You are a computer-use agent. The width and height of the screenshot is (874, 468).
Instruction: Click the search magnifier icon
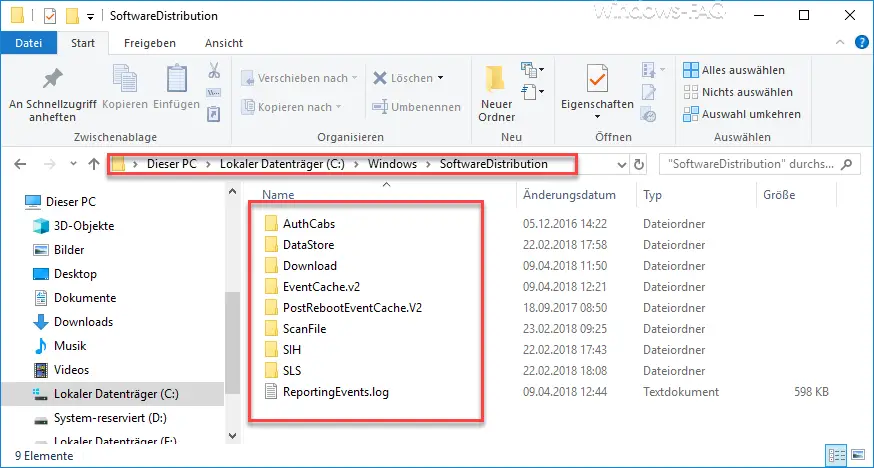(846, 164)
